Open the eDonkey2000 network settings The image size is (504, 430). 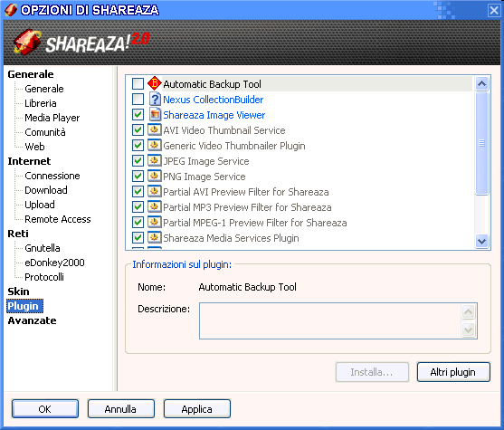coord(54,263)
